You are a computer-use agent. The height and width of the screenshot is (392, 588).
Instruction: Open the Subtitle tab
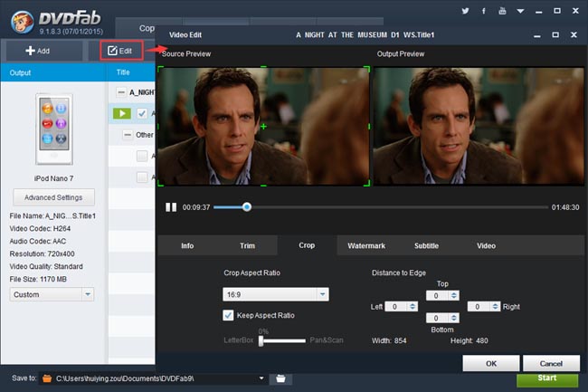[x=426, y=245]
